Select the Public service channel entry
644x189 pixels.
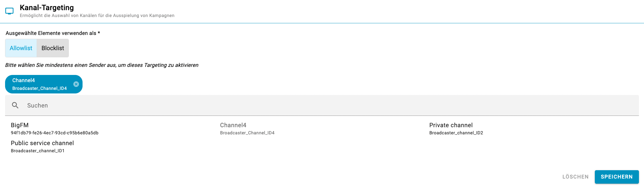click(42, 143)
